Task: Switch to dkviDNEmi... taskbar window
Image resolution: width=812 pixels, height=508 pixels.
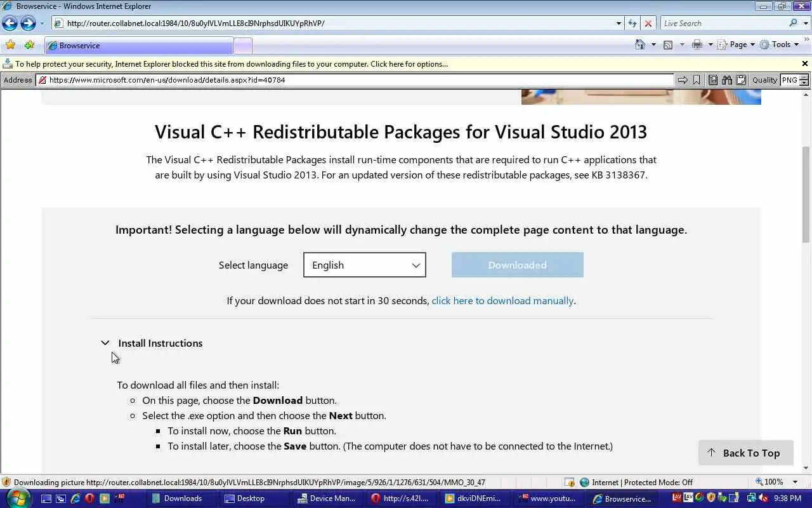Action: (475, 498)
